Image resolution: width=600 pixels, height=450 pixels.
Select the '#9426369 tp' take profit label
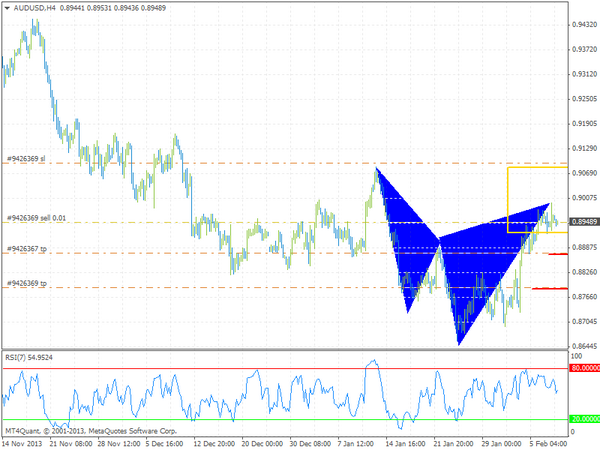tap(27, 283)
